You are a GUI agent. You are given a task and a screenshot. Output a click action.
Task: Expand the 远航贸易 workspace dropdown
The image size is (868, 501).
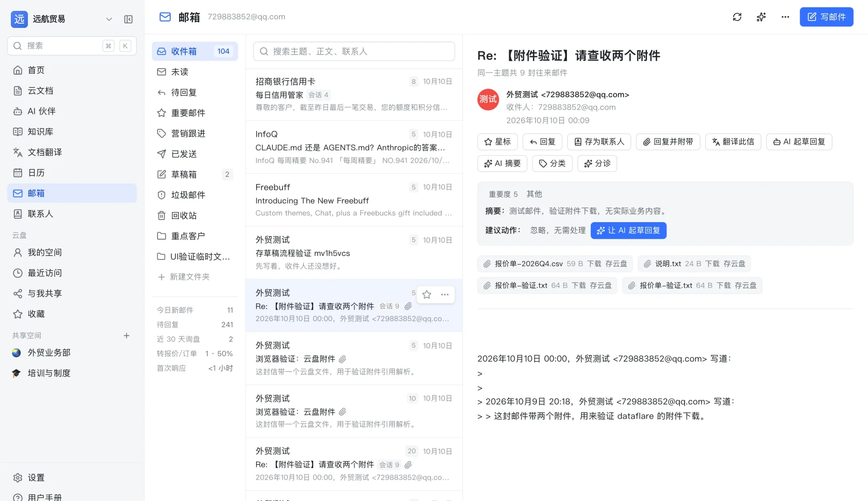pyautogui.click(x=109, y=19)
